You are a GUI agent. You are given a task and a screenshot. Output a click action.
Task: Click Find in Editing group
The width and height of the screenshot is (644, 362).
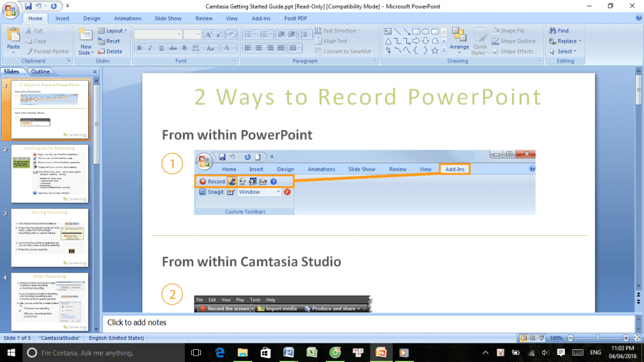pyautogui.click(x=559, y=30)
